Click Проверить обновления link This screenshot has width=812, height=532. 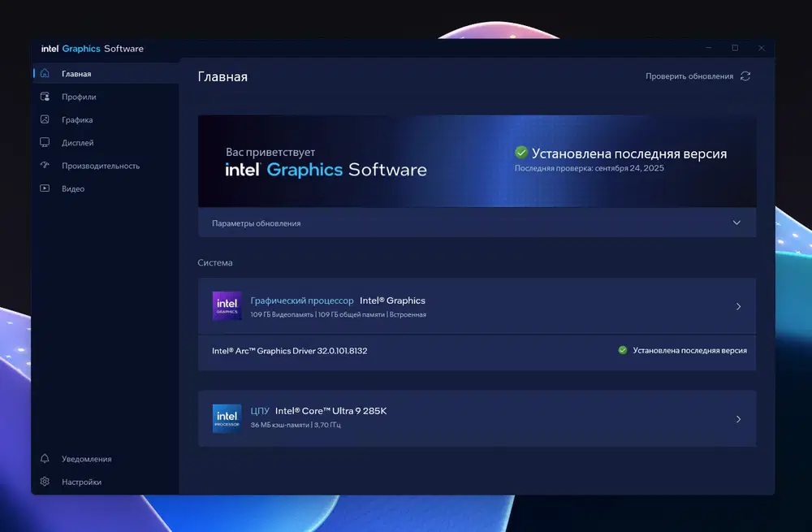[689, 76]
